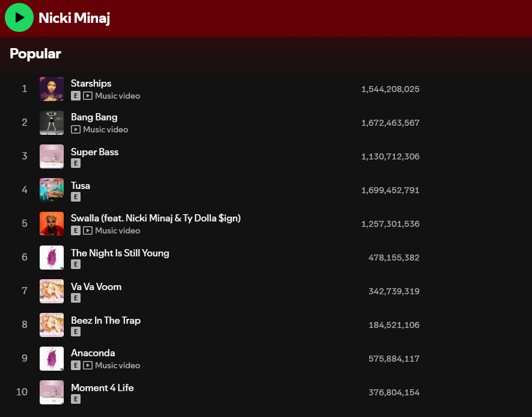Select The Night Is Still Young title
The image size is (532, 417).
point(120,253)
